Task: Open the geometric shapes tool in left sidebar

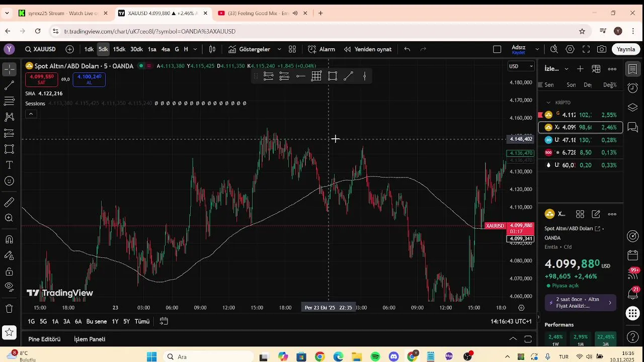Action: point(9,149)
